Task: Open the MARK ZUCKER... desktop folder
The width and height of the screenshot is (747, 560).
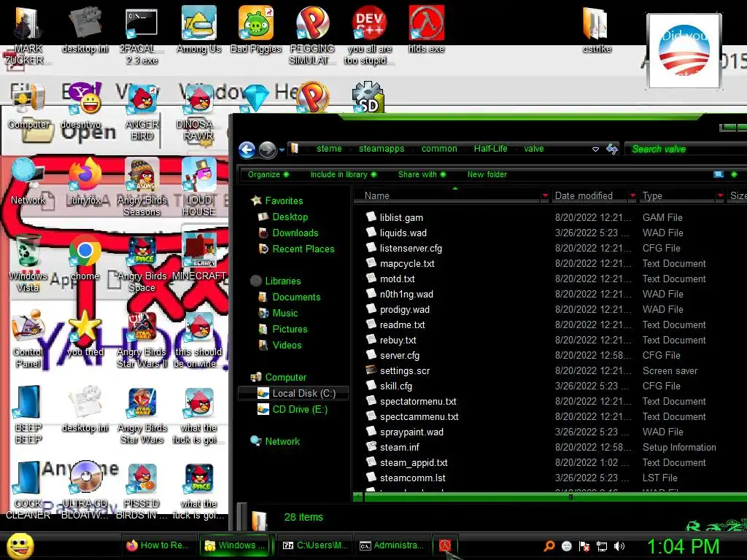Action: coord(28,35)
